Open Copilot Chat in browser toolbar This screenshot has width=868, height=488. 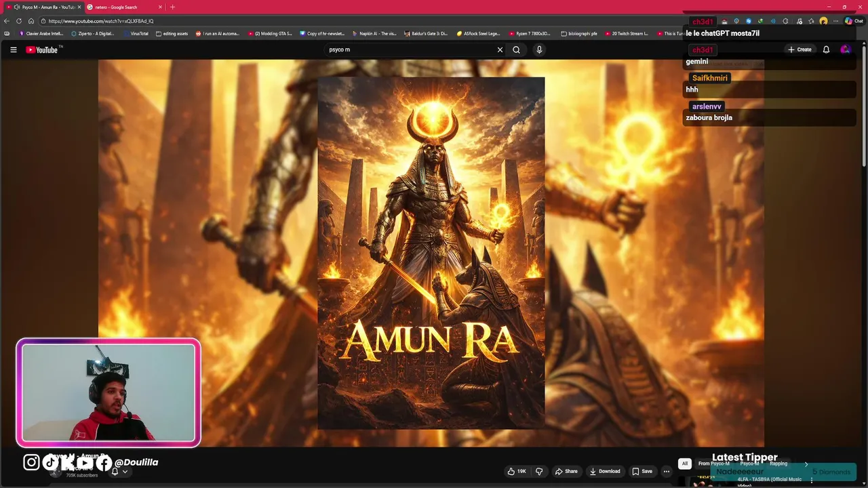[854, 21]
